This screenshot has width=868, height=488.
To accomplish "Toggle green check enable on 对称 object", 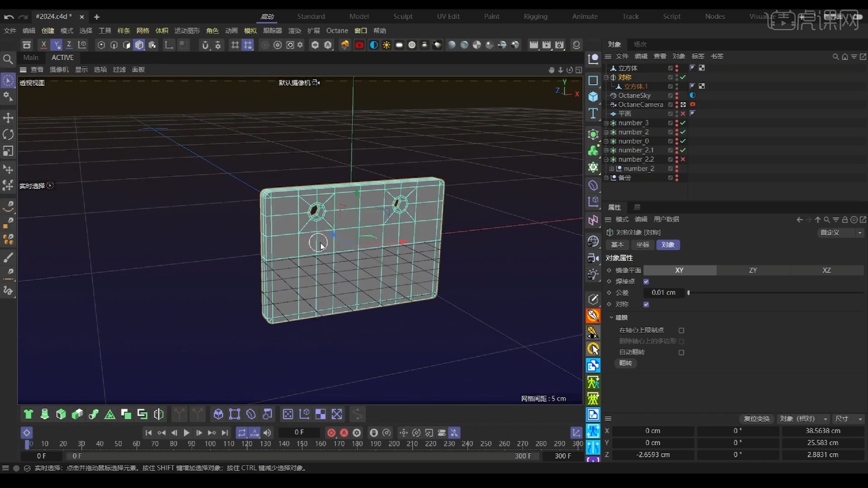I will pos(683,77).
